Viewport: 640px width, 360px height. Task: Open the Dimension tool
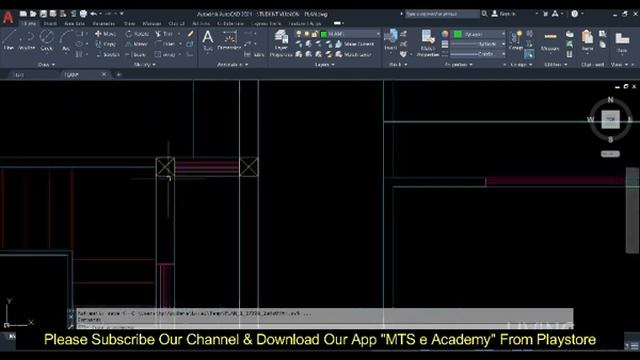[229, 40]
